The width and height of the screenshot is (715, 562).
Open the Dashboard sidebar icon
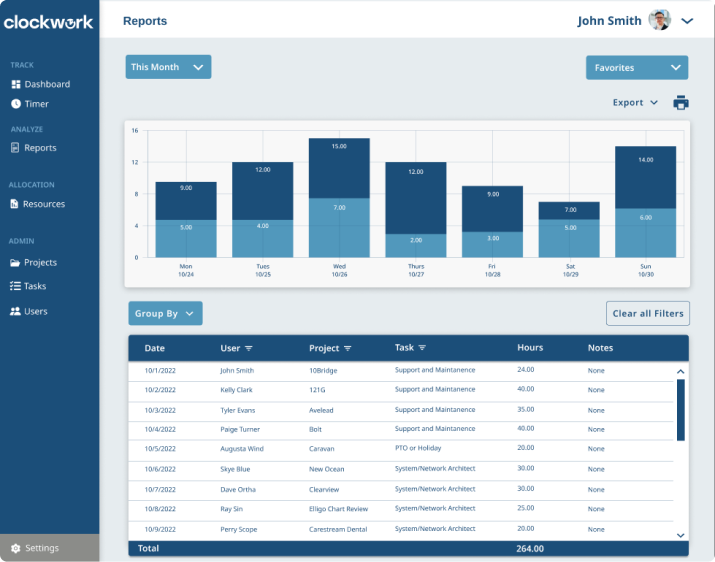[x=16, y=85]
